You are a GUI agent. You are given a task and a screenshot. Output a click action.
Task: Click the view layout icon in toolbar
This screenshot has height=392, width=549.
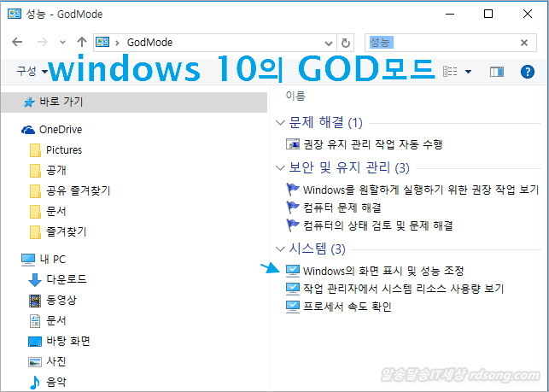(x=450, y=71)
